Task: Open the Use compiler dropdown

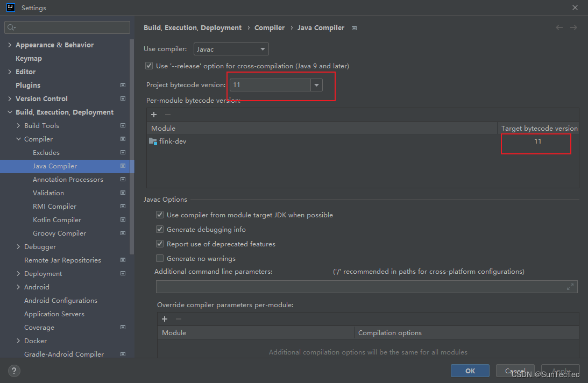Action: 263,49
